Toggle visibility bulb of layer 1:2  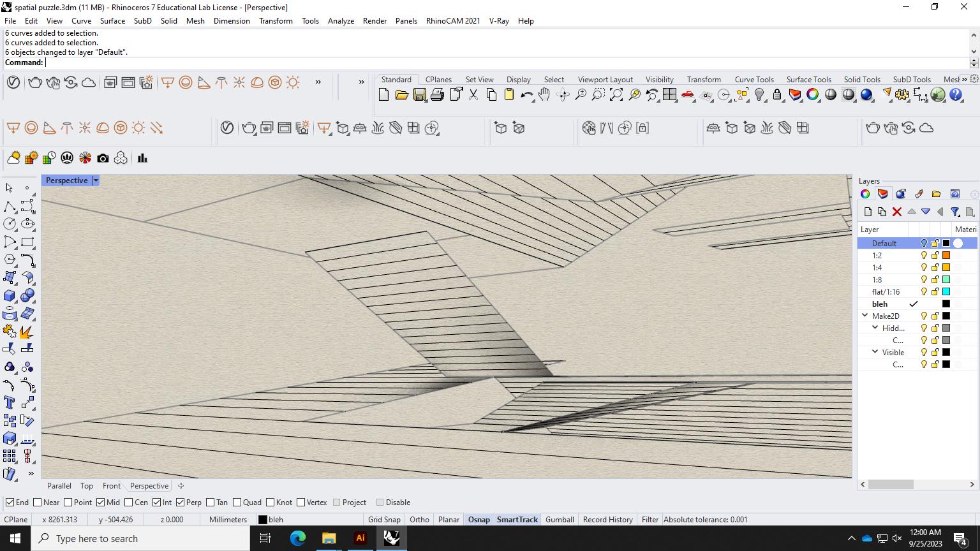[x=923, y=255]
